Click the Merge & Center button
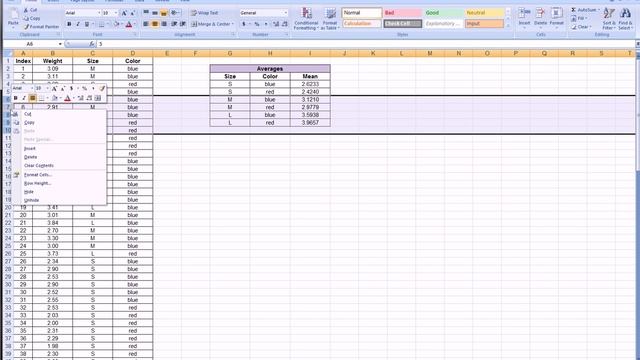The height and width of the screenshot is (360, 640). (x=212, y=24)
